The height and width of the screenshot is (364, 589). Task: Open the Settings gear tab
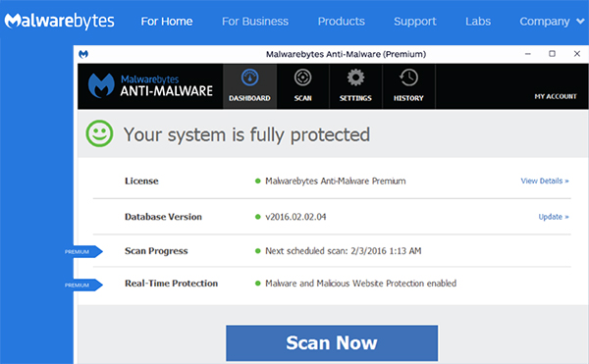click(355, 86)
